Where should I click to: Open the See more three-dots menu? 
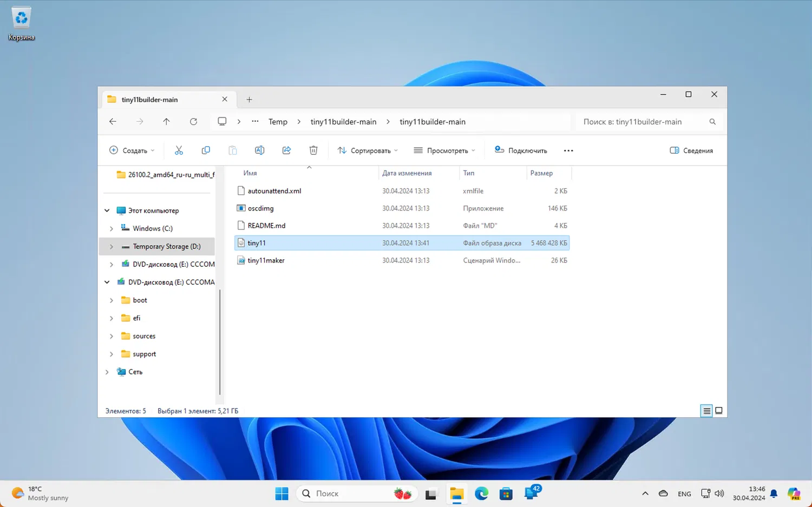click(x=568, y=150)
